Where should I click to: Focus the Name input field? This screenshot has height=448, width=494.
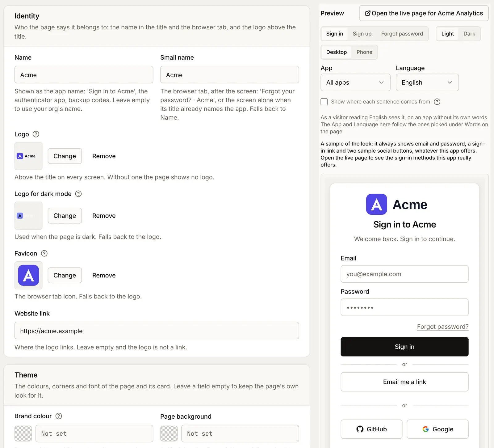[84, 74]
